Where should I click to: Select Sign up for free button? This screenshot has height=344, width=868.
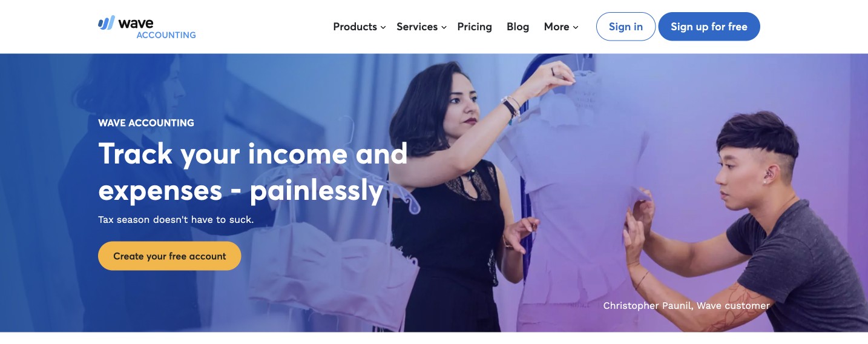[709, 27]
